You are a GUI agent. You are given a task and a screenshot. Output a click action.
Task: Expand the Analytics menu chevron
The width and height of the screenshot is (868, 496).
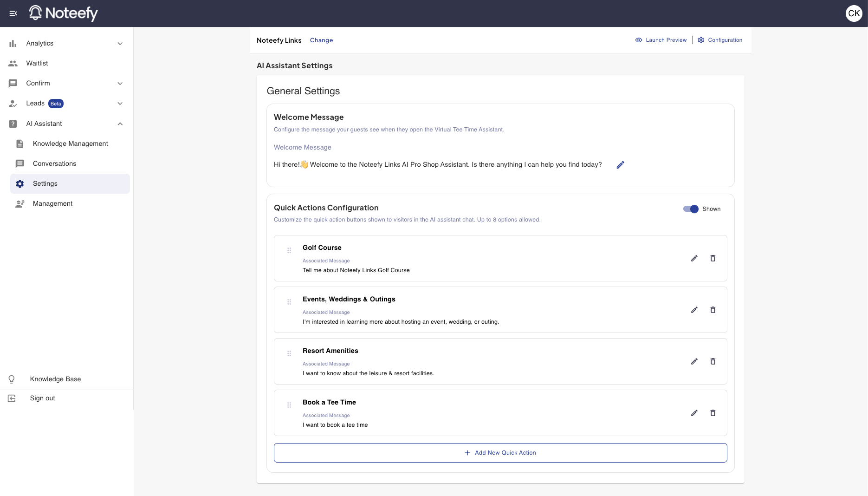click(120, 44)
